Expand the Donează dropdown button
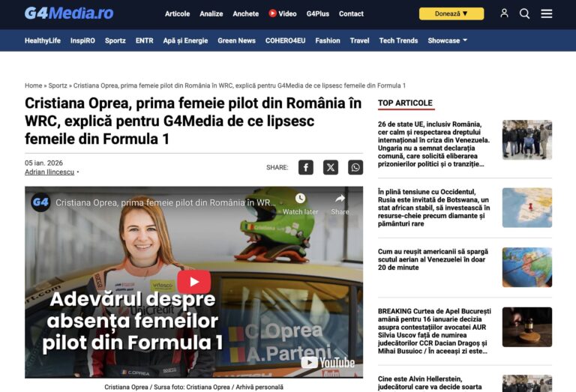The image size is (576, 392). [451, 13]
